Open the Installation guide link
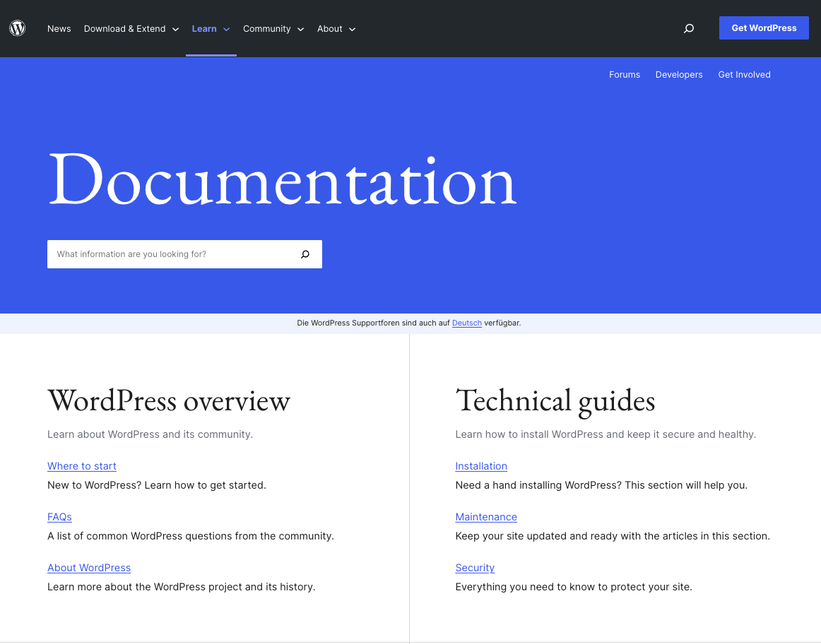Screen dimensions: 821x644 click(481, 466)
